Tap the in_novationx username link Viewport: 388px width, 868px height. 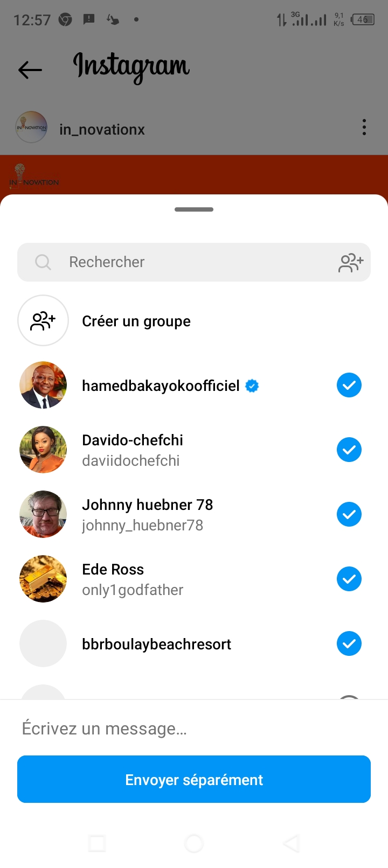(x=102, y=130)
